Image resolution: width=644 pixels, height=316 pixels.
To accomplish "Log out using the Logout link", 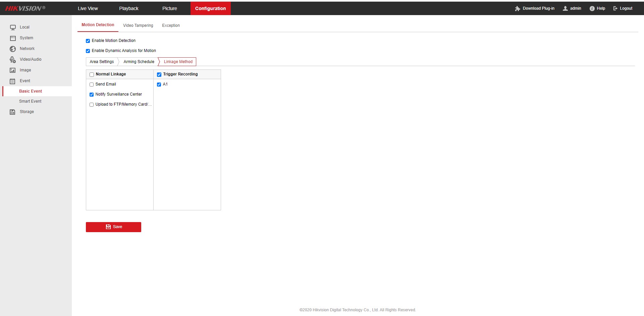I will pyautogui.click(x=623, y=8).
